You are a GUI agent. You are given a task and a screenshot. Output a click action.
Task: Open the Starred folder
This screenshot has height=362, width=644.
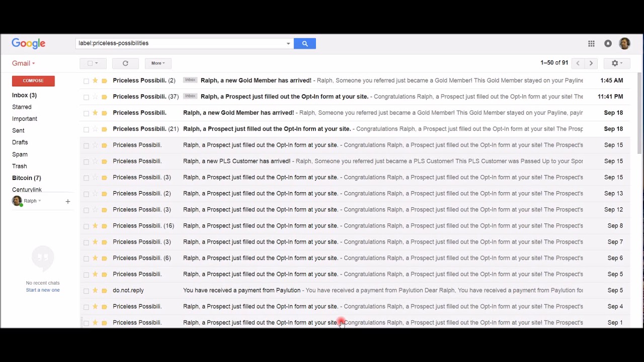point(22,107)
